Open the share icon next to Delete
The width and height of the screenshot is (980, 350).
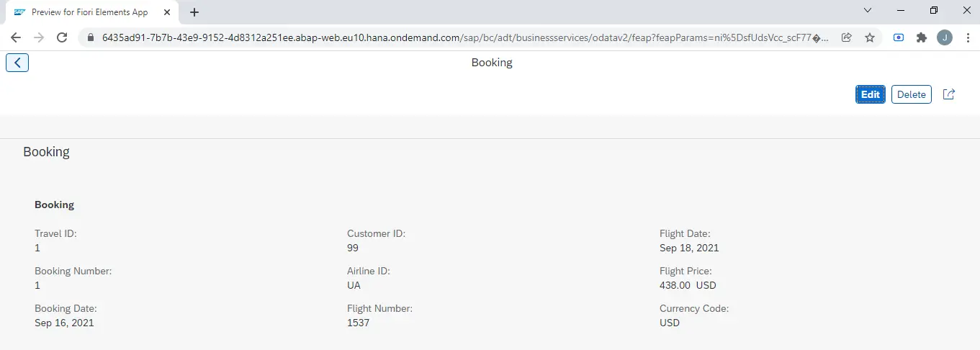[x=949, y=94]
